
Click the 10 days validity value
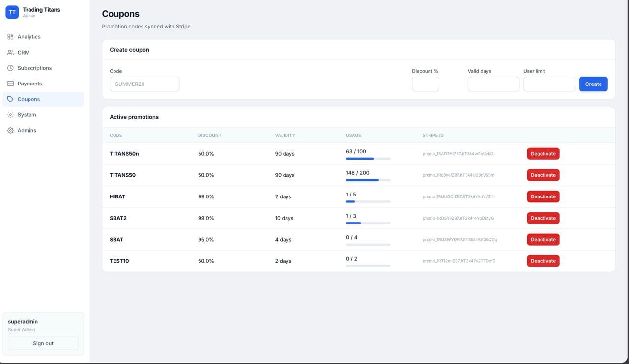tap(284, 218)
